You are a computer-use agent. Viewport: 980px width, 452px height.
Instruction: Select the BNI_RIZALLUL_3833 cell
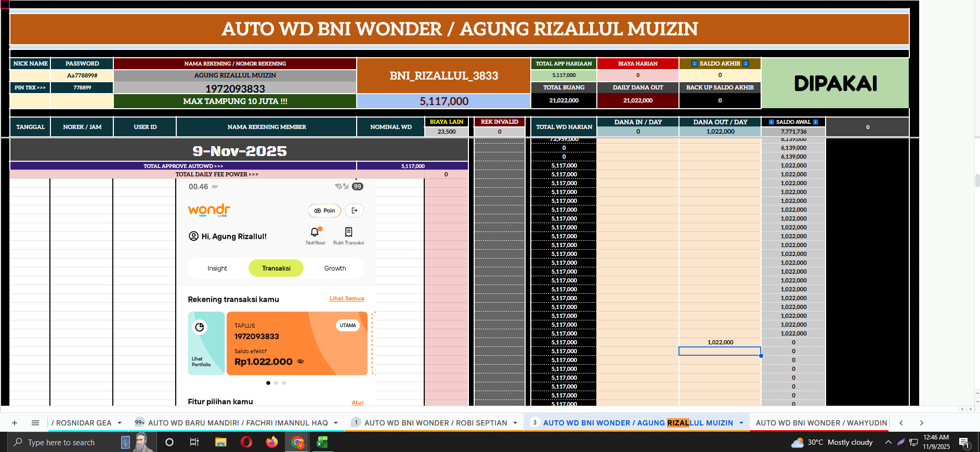(444, 76)
